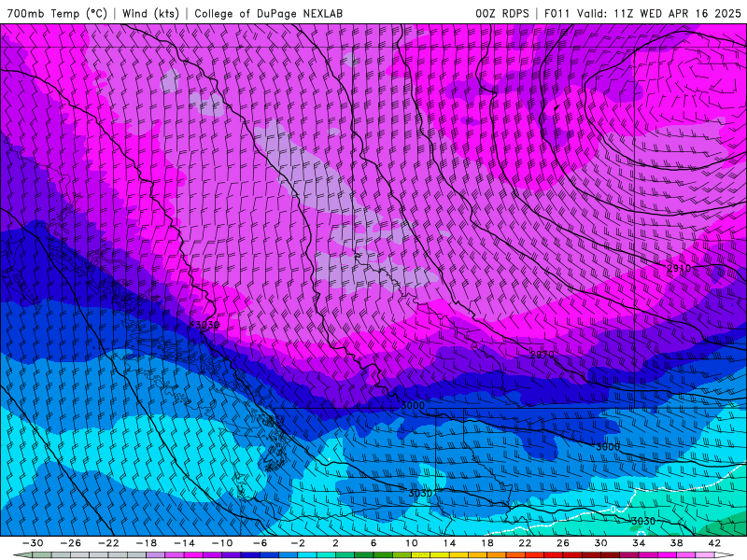
Task: Click the "-2" color bar label
Action: 298,543
